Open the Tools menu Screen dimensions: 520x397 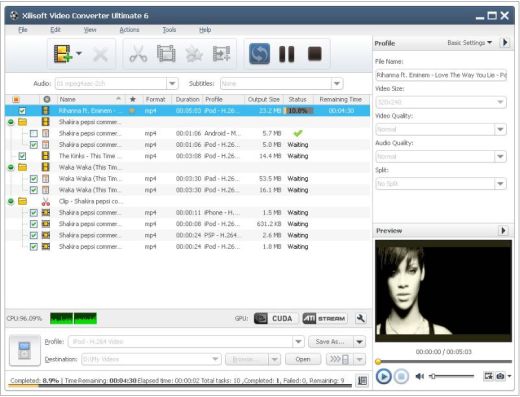coord(169,30)
